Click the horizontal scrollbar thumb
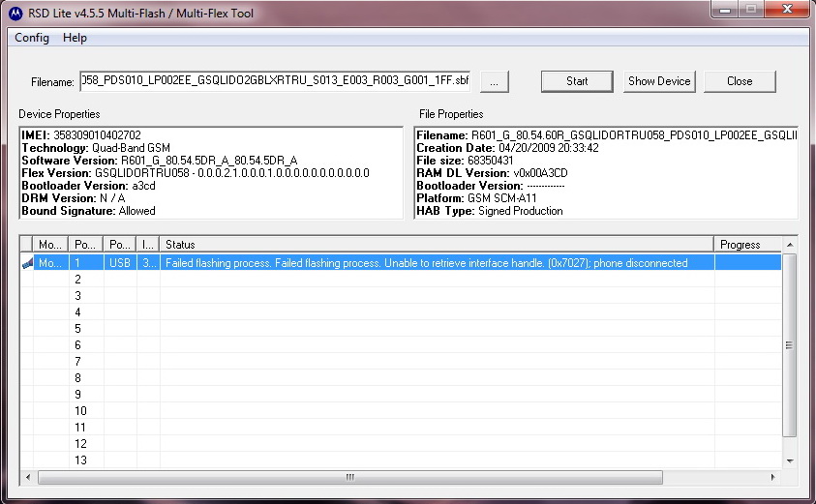816x504 pixels. (x=350, y=477)
